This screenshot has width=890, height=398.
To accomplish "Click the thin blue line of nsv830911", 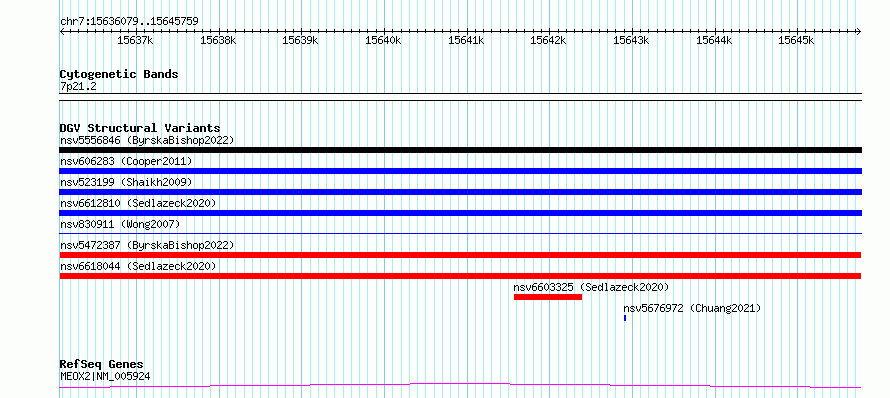I will click(x=460, y=233).
